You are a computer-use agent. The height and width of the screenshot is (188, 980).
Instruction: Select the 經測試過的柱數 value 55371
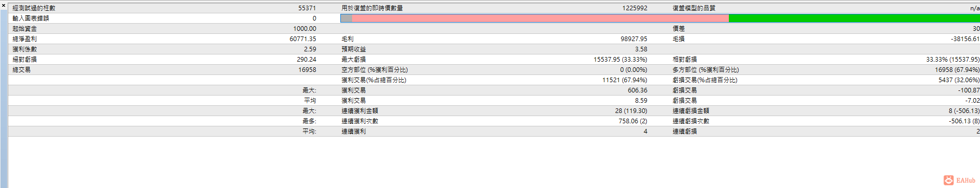click(307, 8)
